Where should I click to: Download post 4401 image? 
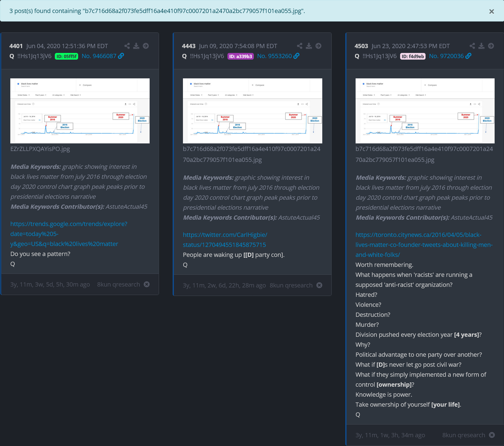coord(136,46)
